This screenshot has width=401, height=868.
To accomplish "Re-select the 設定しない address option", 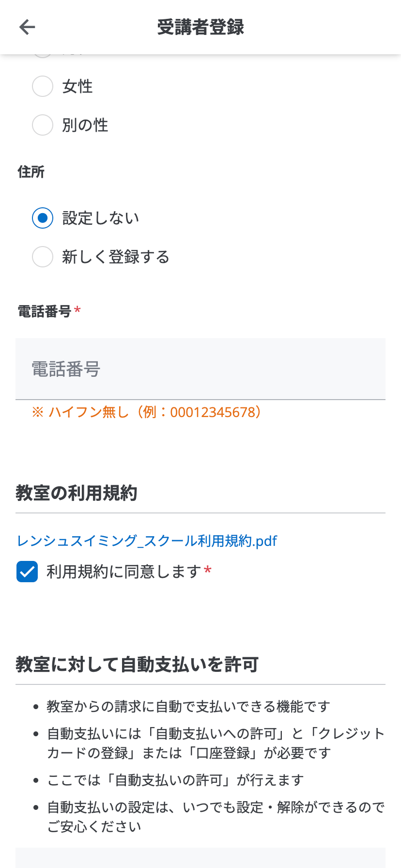I will click(x=43, y=218).
